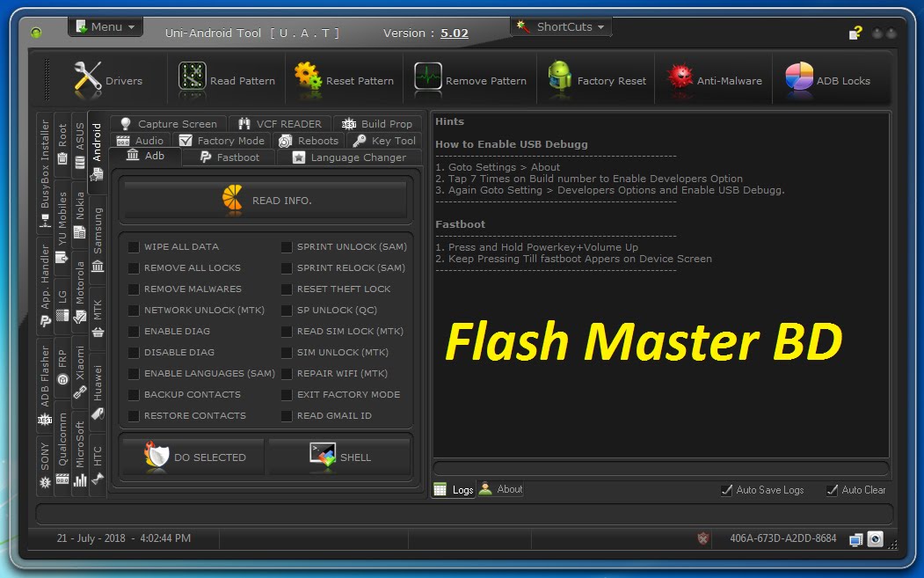Select the Logs tab
This screenshot has height=578, width=924.
pyautogui.click(x=454, y=489)
